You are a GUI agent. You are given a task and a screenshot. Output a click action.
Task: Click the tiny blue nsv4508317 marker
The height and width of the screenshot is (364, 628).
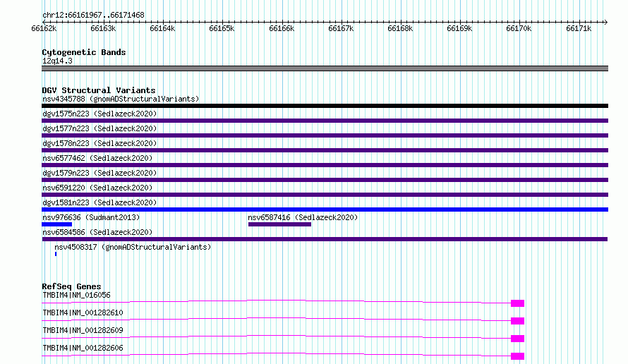(x=56, y=254)
